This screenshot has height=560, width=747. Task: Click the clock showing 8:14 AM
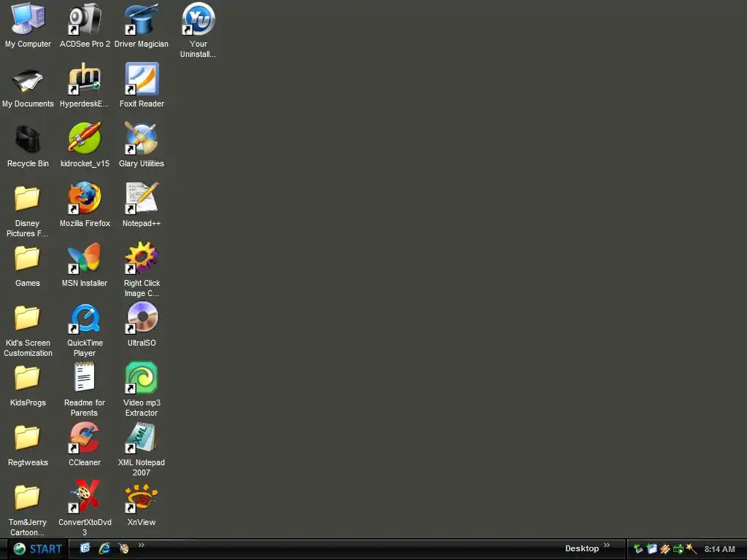click(719, 549)
